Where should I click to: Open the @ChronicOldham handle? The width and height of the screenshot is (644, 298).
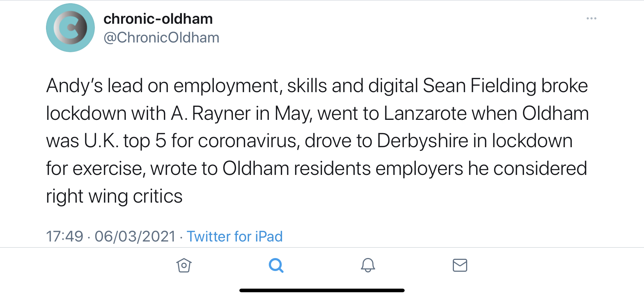(161, 37)
